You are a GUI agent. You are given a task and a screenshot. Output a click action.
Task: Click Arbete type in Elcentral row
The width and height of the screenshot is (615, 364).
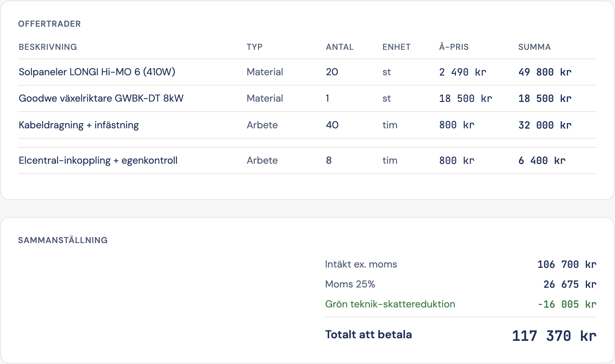click(x=262, y=160)
